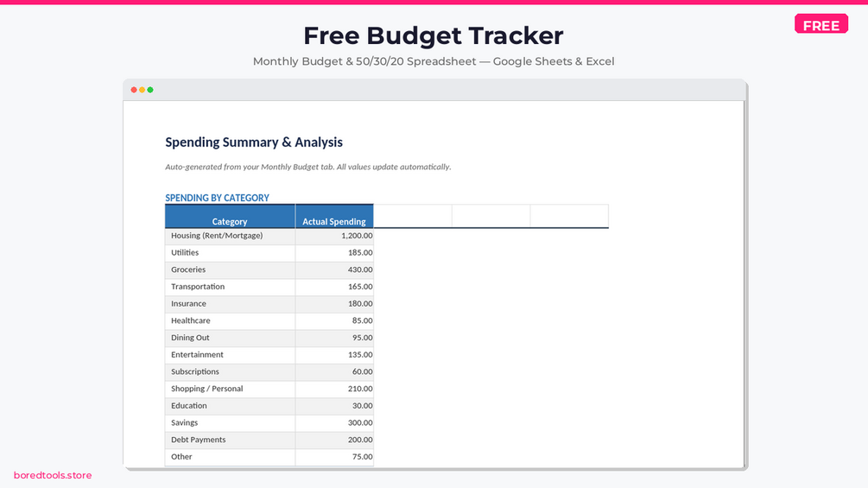Select the 1,200.00 value cell
868x488 pixels.
pos(334,236)
